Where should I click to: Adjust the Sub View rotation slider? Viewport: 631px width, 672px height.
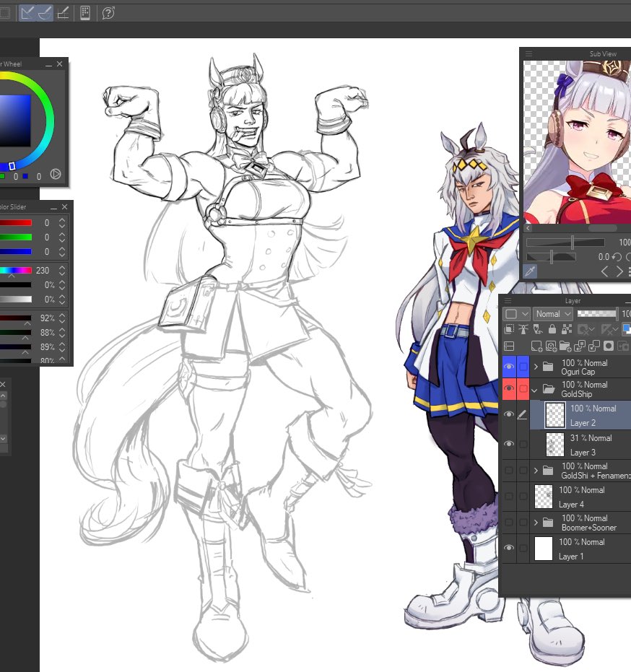pyautogui.click(x=551, y=257)
